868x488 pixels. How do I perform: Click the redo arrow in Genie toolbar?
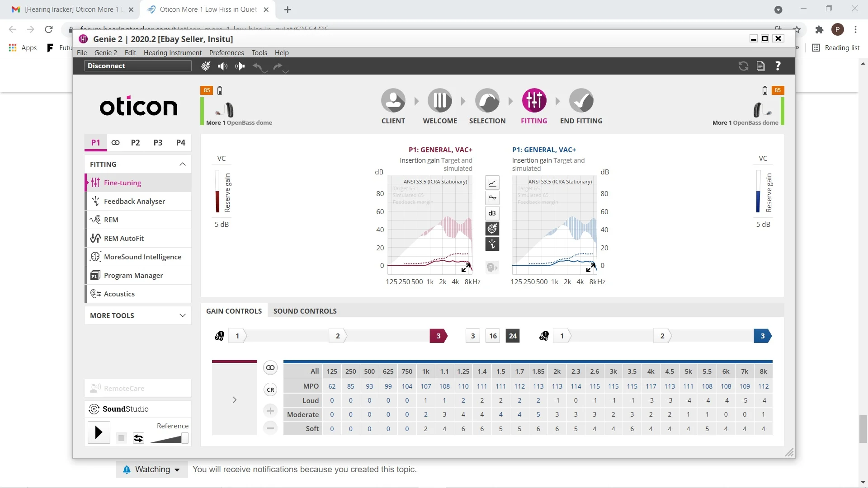(x=278, y=66)
